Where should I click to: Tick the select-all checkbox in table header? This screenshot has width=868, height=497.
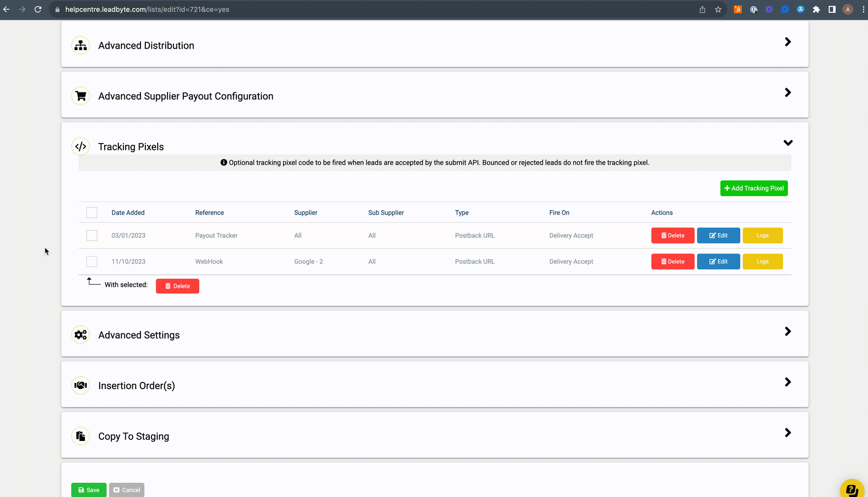click(x=92, y=212)
